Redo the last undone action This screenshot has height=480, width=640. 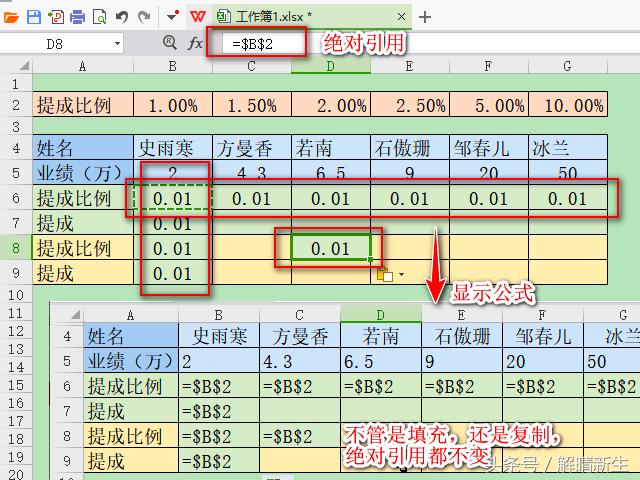pos(144,17)
